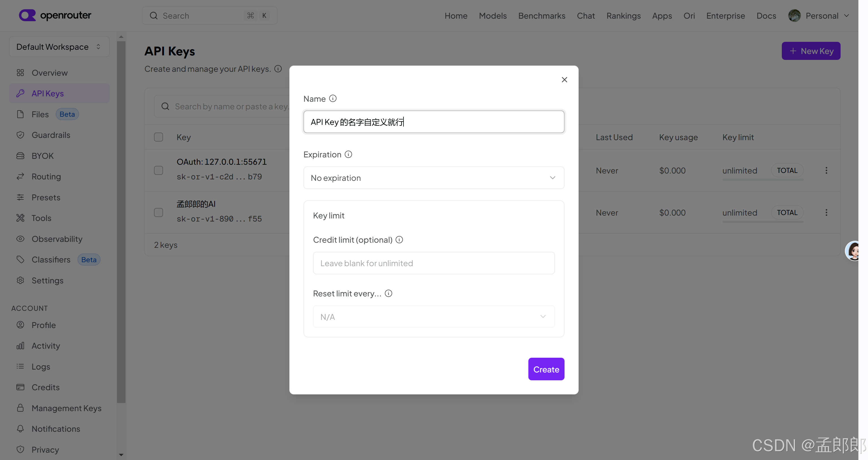Open the Overview sidebar icon
The height and width of the screenshot is (460, 868).
[20, 73]
